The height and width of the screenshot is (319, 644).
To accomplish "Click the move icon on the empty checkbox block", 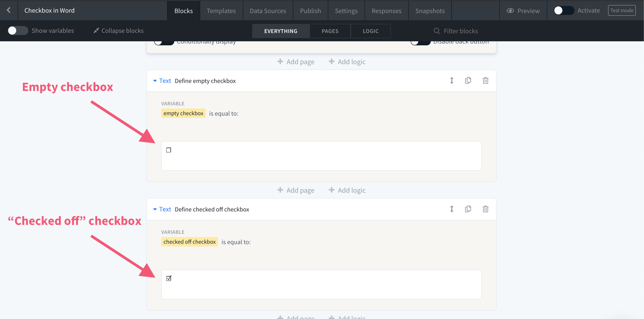I will coord(452,81).
